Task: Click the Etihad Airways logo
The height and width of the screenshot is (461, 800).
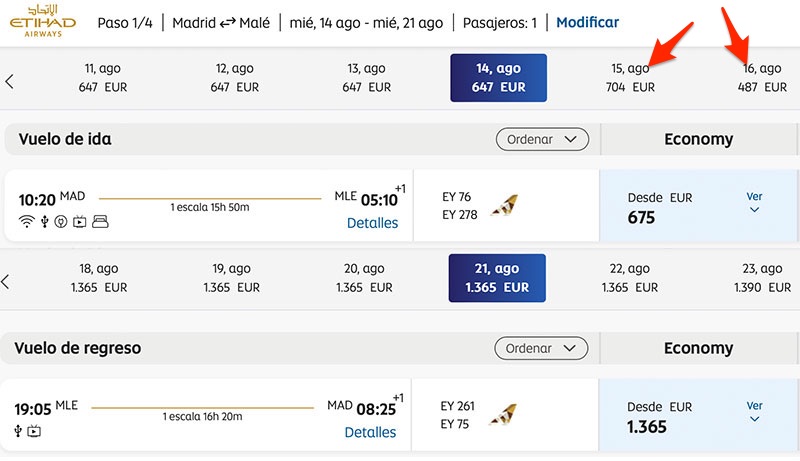Action: click(x=43, y=21)
